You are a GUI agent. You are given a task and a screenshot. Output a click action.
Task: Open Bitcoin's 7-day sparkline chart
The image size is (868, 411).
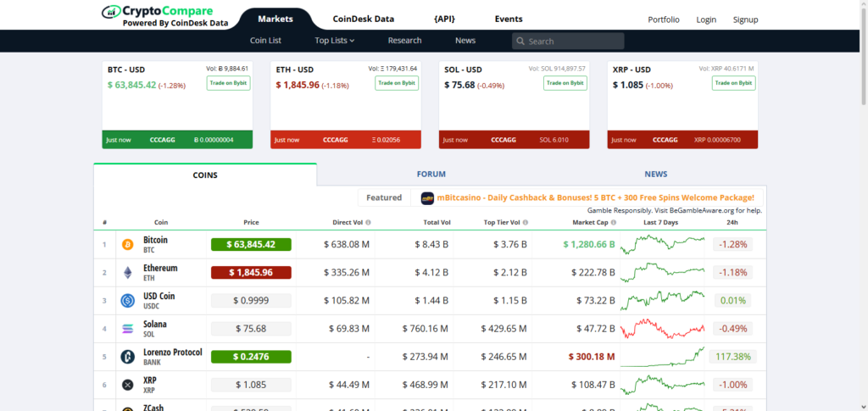click(662, 245)
